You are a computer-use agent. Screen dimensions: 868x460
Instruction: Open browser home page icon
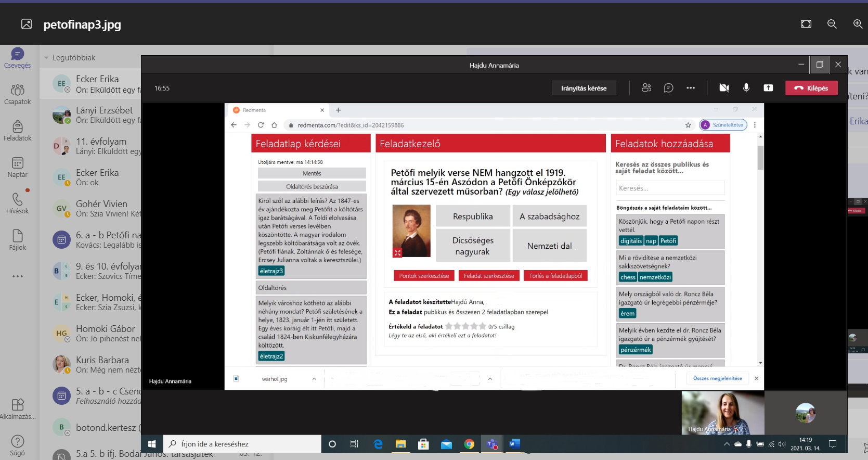click(x=274, y=125)
